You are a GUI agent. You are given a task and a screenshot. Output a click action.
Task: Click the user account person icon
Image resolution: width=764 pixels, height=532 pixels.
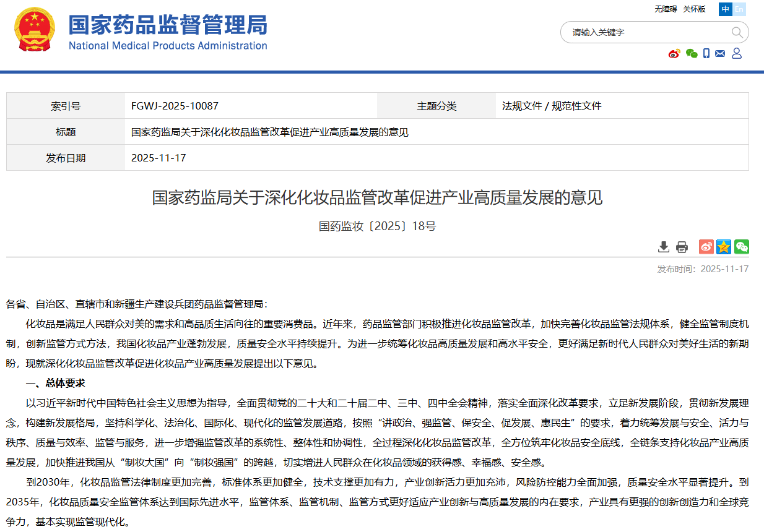point(736,53)
